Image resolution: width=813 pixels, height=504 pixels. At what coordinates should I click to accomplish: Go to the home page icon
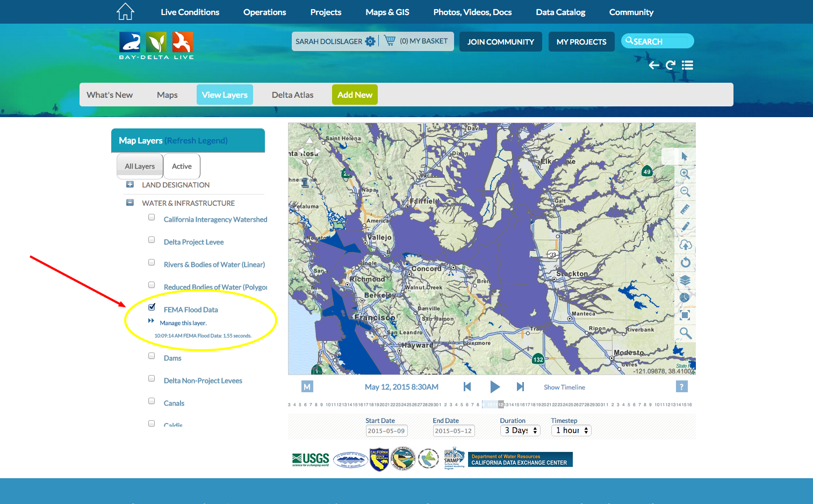coord(125,11)
